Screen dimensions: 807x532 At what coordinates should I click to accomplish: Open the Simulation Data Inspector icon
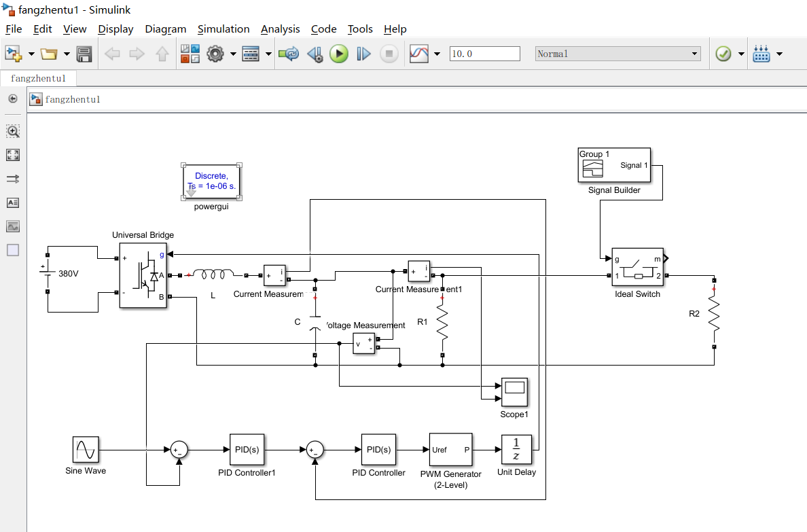[418, 54]
